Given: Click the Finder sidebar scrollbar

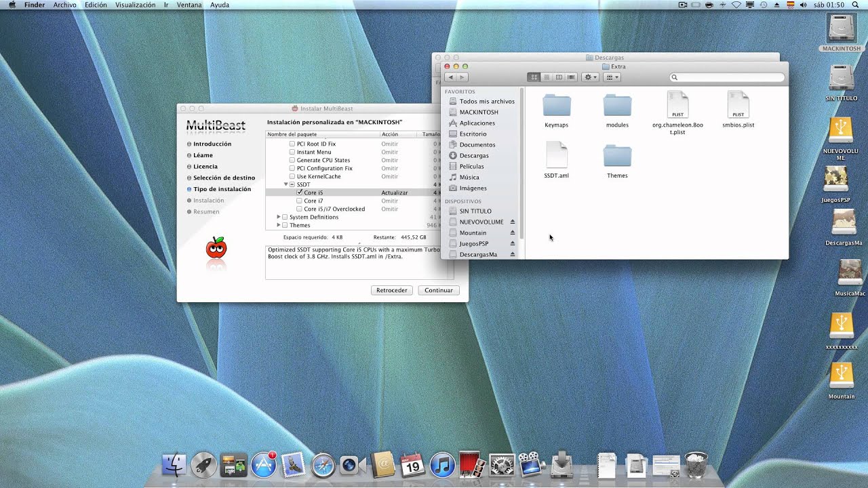Looking at the screenshot, I should click(x=521, y=163).
